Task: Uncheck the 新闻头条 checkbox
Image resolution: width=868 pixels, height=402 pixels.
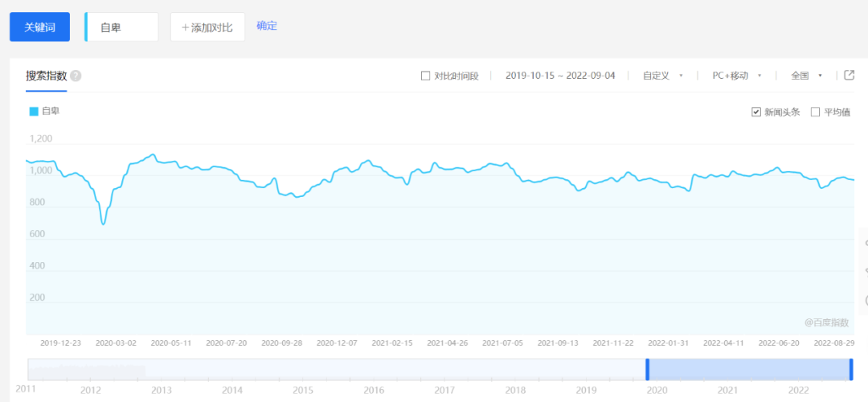Action: click(x=755, y=112)
